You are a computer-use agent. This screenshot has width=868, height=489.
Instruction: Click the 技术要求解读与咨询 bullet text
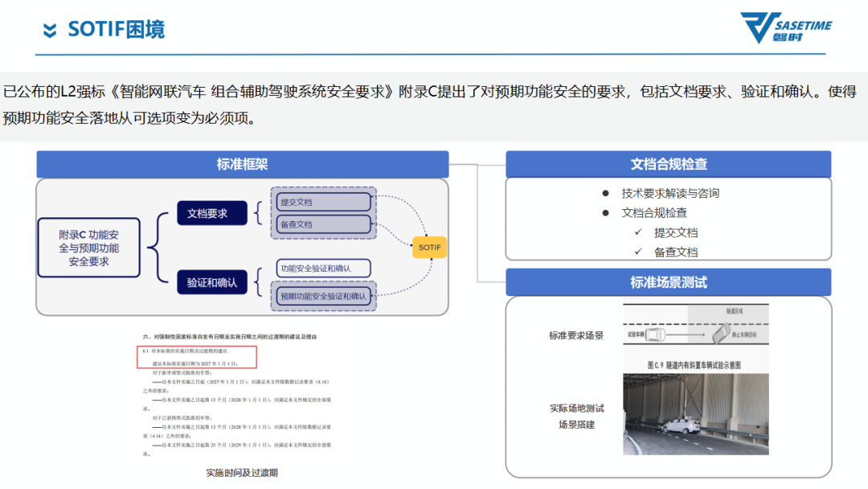(x=669, y=193)
